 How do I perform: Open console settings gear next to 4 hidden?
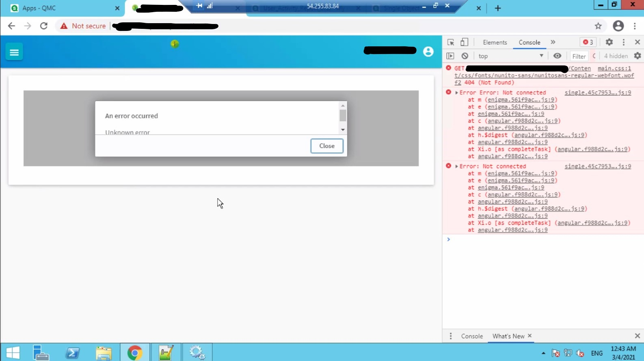(x=638, y=56)
